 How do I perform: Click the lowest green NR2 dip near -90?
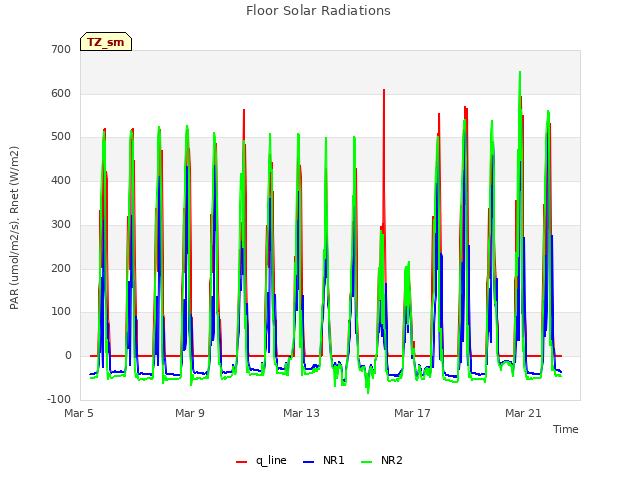coord(368,393)
